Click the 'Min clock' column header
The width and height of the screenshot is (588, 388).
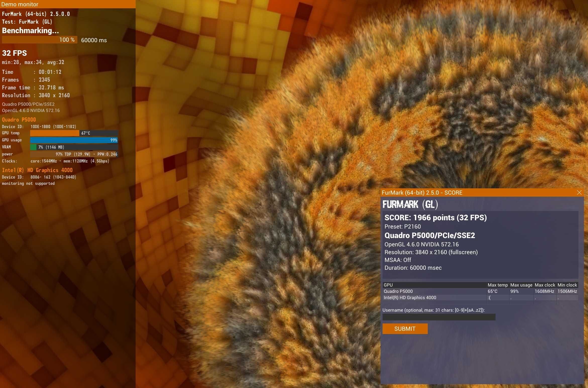[x=567, y=285]
